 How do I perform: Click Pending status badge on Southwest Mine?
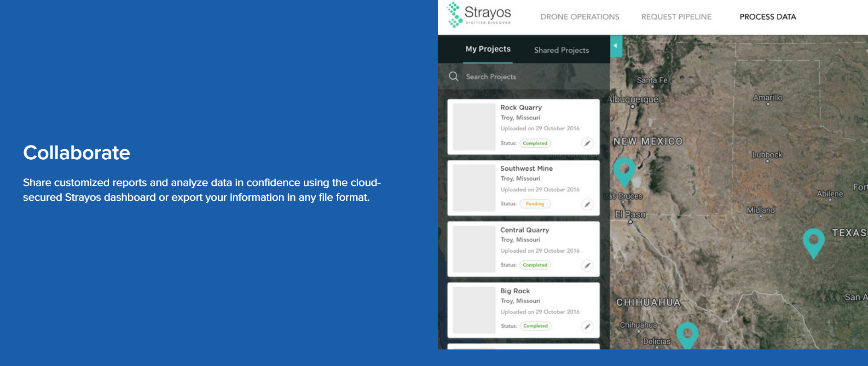pyautogui.click(x=535, y=204)
